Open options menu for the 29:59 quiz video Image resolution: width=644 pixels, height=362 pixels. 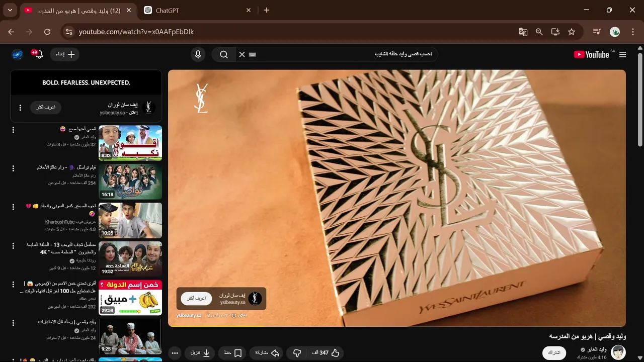point(14,285)
